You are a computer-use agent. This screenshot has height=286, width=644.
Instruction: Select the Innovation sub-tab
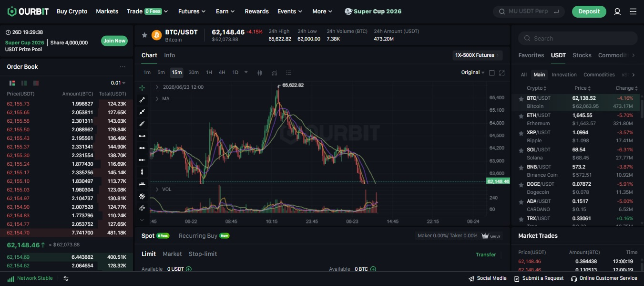click(564, 75)
